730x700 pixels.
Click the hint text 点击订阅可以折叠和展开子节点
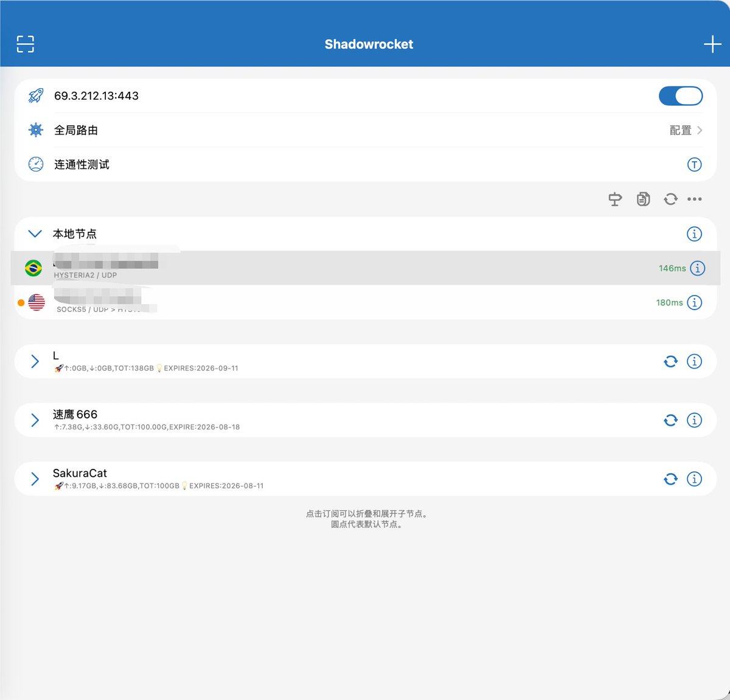click(368, 514)
